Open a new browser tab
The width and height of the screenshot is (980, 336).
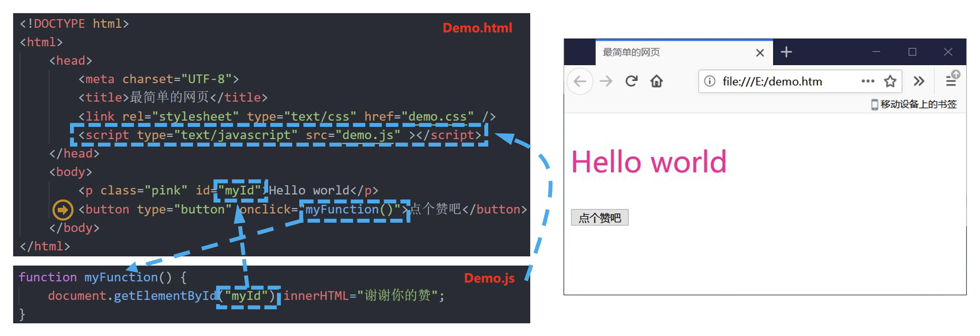(x=786, y=52)
